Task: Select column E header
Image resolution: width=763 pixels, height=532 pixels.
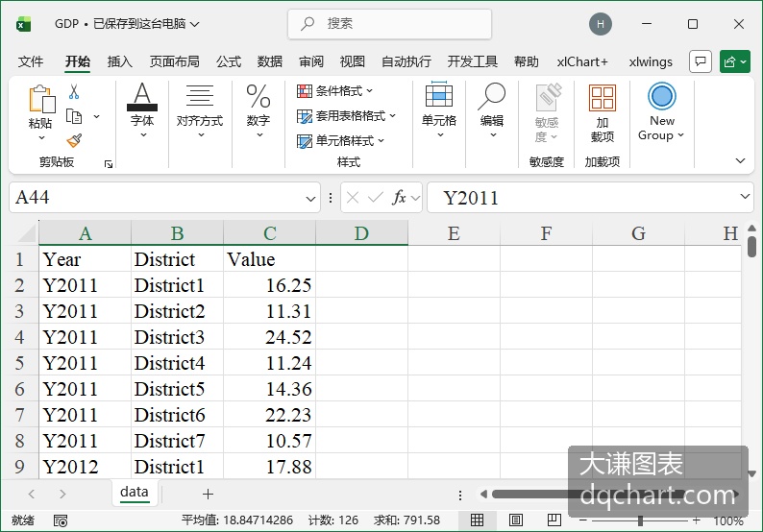Action: click(x=454, y=233)
